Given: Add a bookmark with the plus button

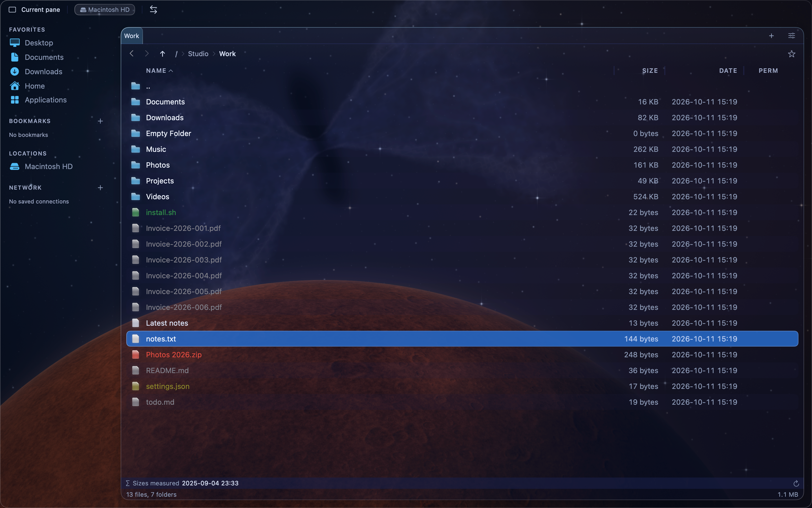Looking at the screenshot, I should (100, 121).
